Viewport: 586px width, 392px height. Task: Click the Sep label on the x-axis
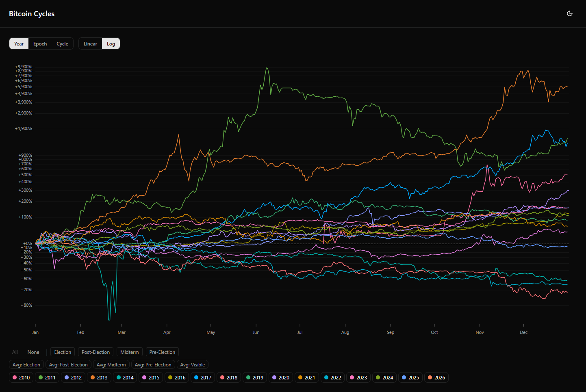[391, 332]
